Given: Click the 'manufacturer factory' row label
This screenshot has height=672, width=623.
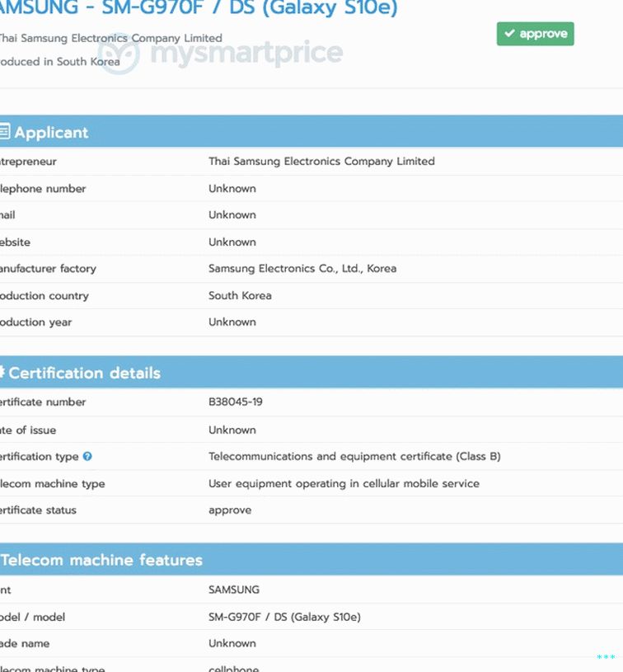Looking at the screenshot, I should pos(48,269).
